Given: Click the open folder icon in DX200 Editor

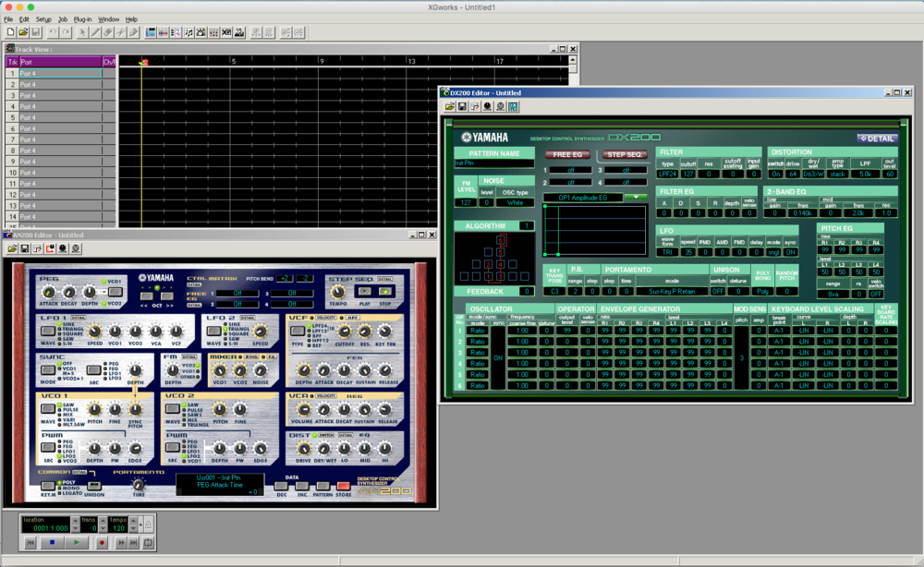Looking at the screenshot, I should coord(450,106).
